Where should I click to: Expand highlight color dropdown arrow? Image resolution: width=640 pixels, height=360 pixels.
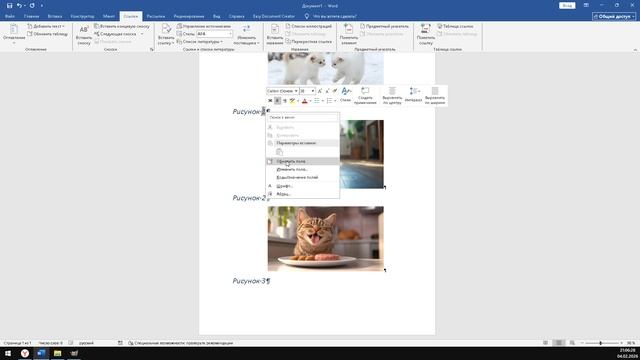coord(298,101)
